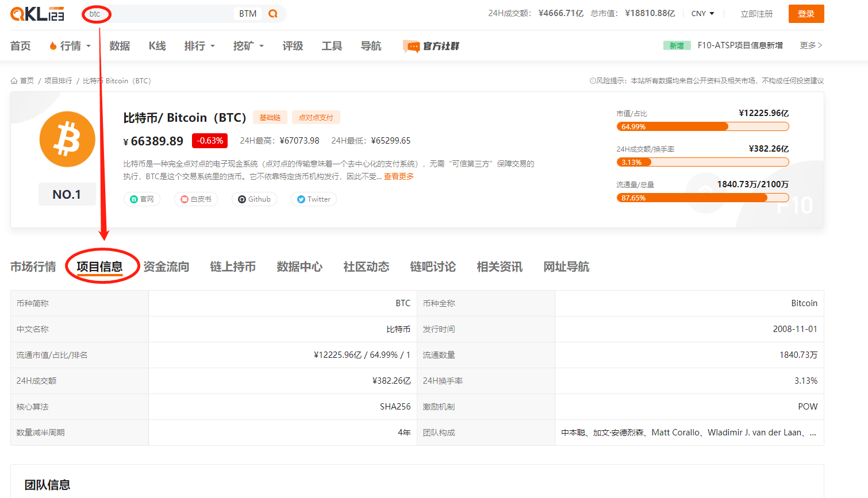Click the 立即注册 link
This screenshot has width=868, height=498.
pos(756,14)
